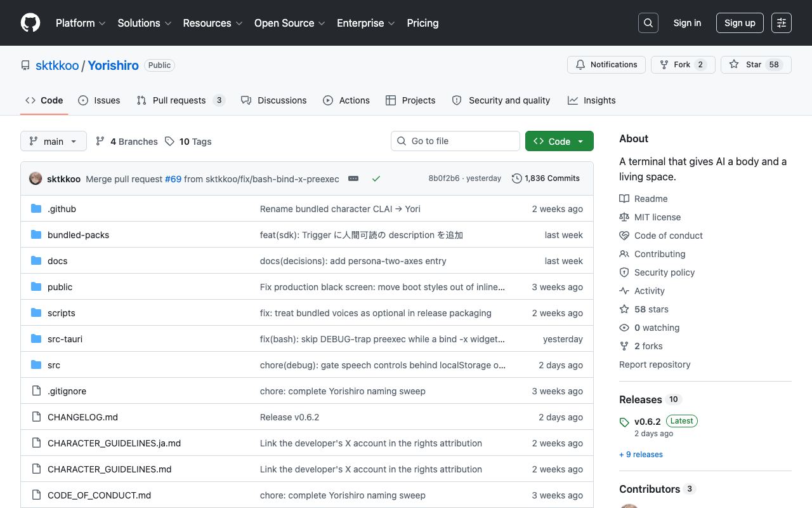812x508 pixels.
Task: Click the Go to file field
Action: click(455, 141)
